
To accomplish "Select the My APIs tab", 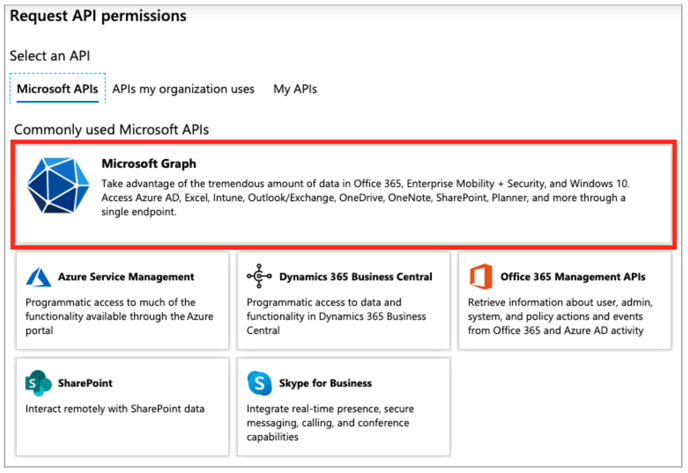I will (295, 89).
